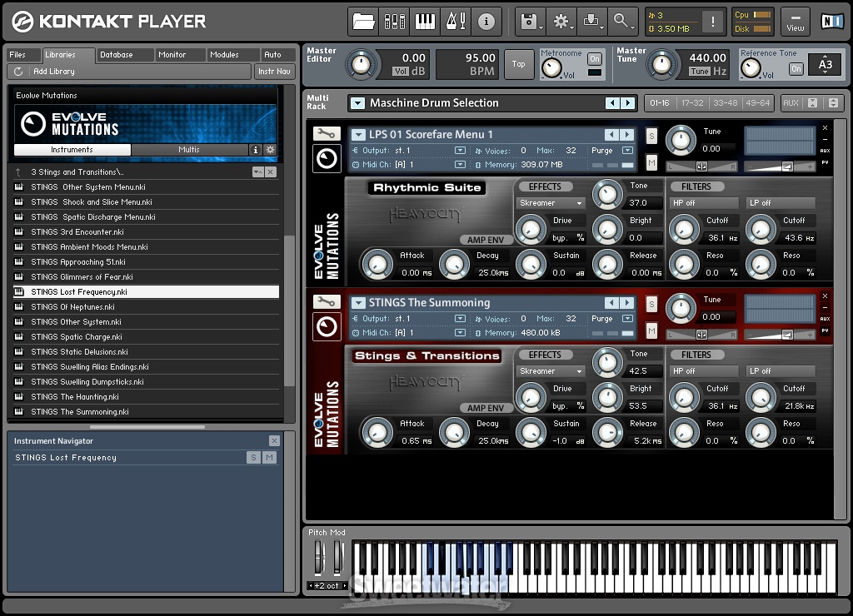Open the Maschine Drum Selection multi dropdown
853x616 pixels.
tap(357, 102)
